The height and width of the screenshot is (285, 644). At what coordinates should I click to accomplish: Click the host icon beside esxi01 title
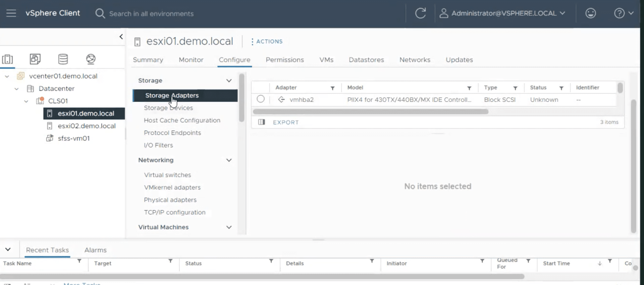point(137,42)
